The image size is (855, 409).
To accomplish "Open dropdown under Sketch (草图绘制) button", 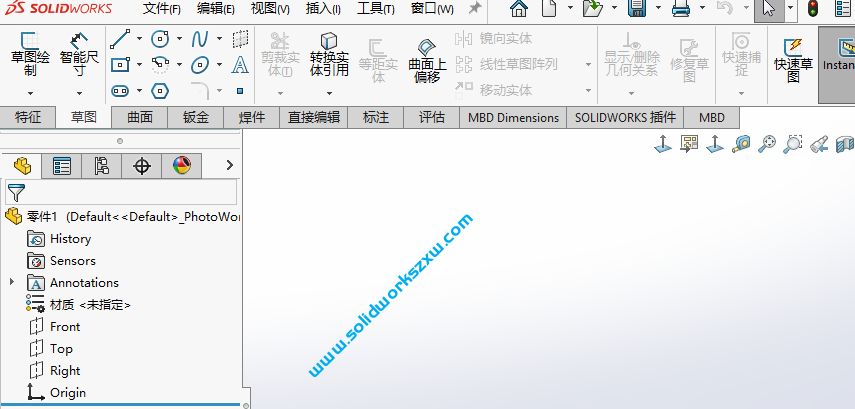I will coord(30,94).
